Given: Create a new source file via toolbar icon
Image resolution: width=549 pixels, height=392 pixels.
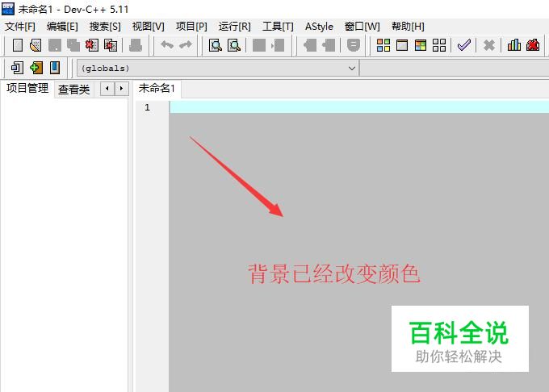Looking at the screenshot, I should point(18,45).
